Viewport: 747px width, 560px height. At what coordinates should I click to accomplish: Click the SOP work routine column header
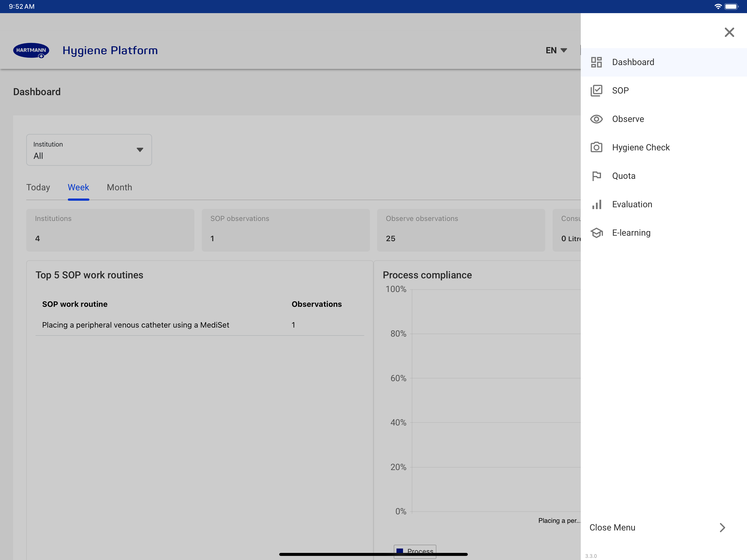[75, 304]
